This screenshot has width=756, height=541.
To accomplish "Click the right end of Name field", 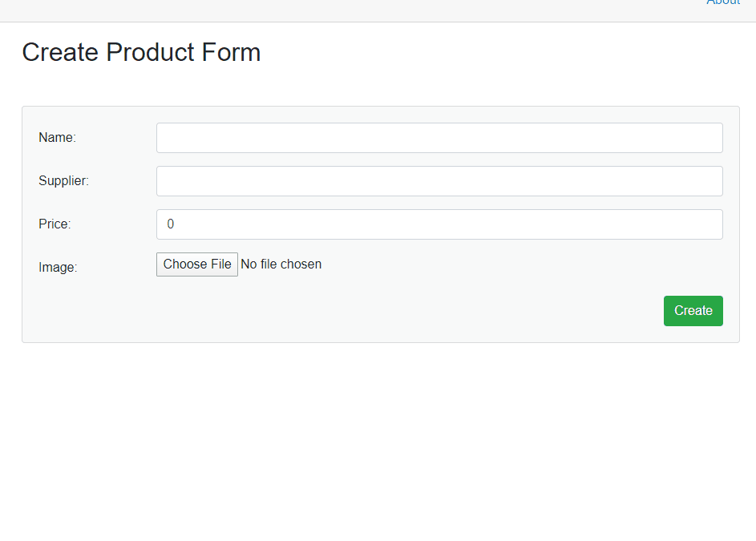I will [710, 138].
